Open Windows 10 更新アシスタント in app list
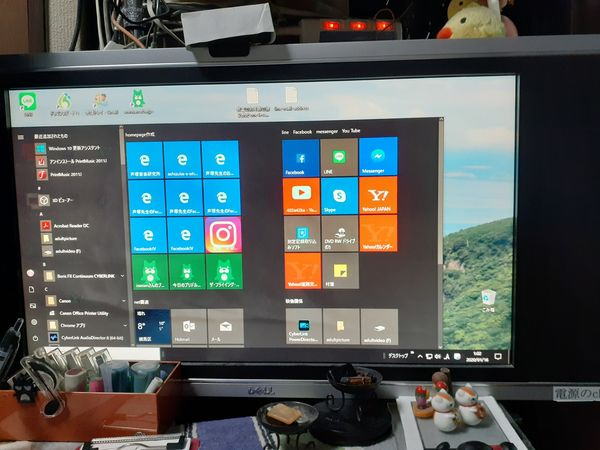Image resolution: width=600 pixels, height=450 pixels. tap(69, 148)
